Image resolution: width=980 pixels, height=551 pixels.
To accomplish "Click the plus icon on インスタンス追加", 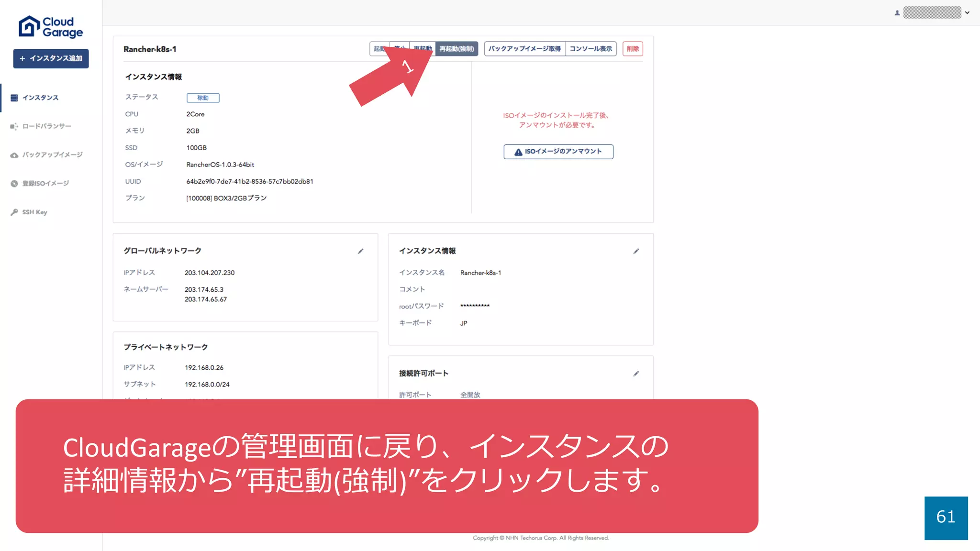I will (x=22, y=58).
